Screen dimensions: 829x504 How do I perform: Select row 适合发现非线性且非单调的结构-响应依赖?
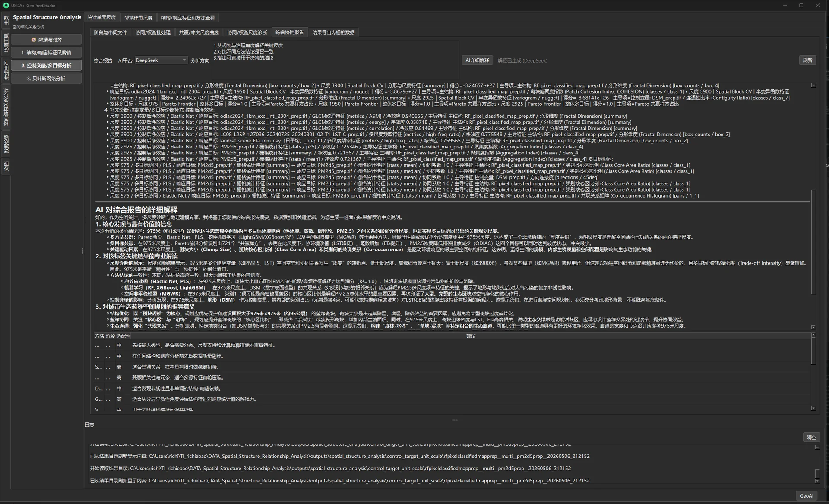point(452,389)
